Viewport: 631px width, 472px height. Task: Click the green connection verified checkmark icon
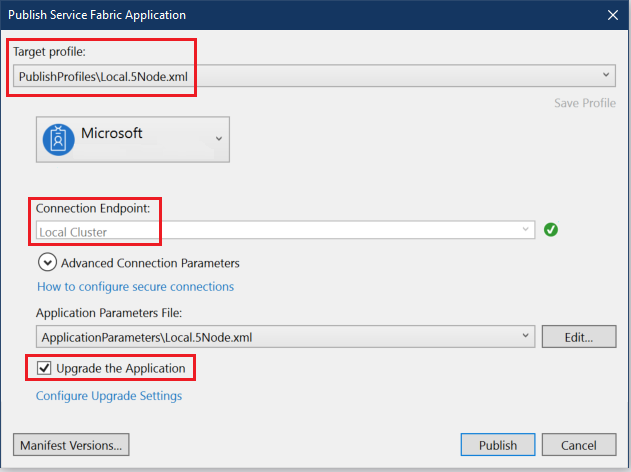(x=551, y=230)
